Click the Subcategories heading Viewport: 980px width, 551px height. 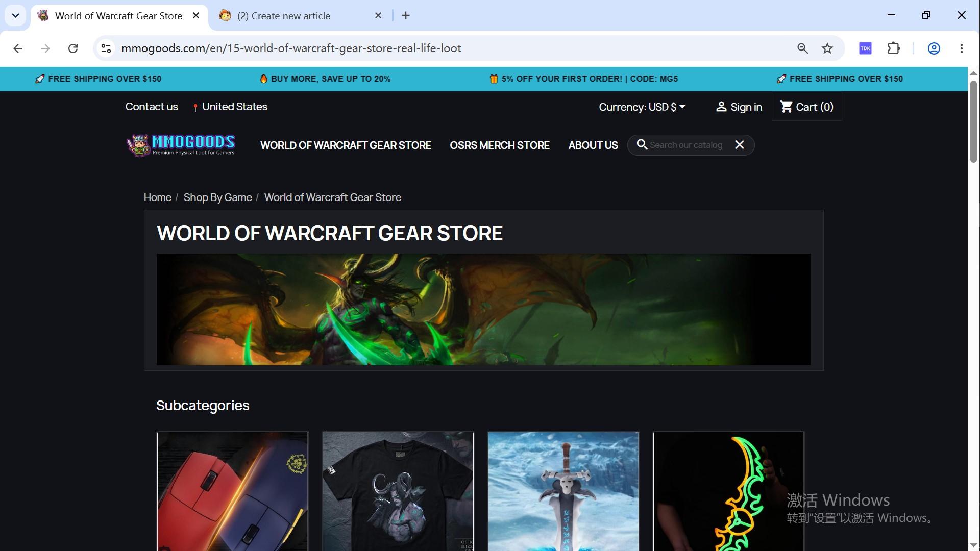tap(203, 406)
